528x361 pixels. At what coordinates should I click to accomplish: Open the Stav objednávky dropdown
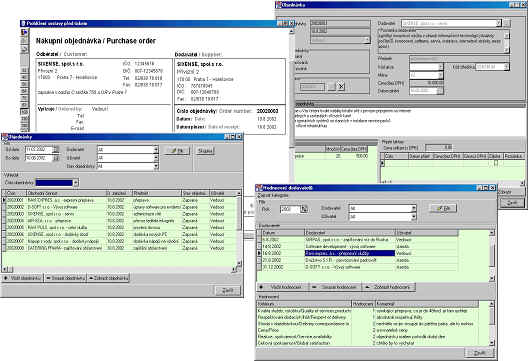(156, 166)
